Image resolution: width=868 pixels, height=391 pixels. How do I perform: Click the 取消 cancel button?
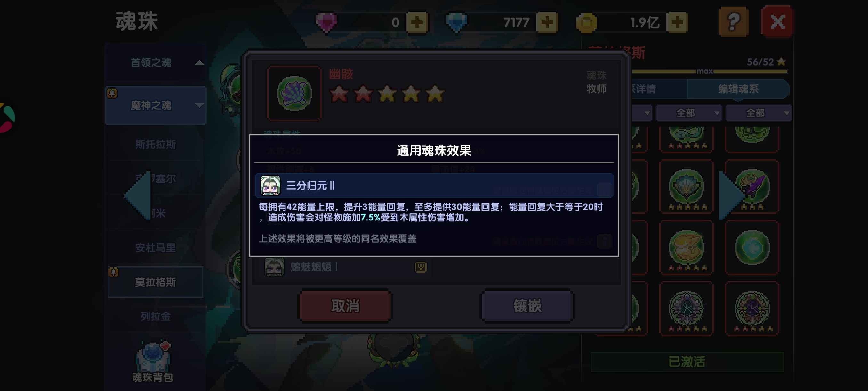pyautogui.click(x=345, y=306)
